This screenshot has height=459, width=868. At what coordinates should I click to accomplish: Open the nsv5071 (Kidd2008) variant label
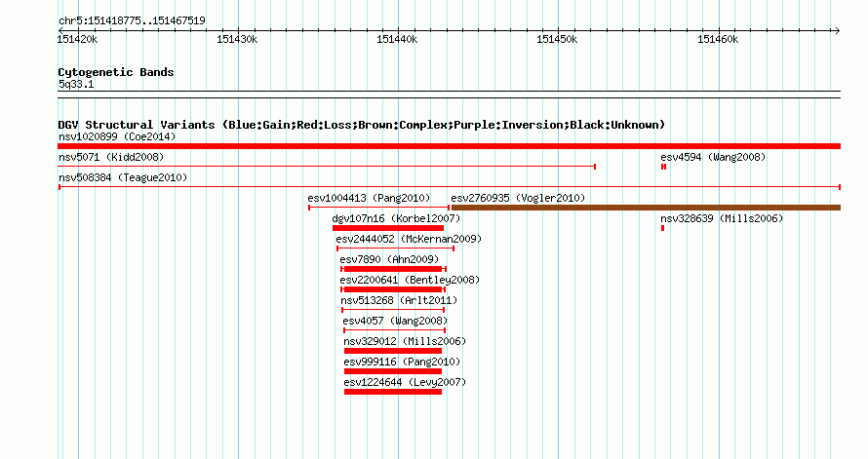point(111,157)
